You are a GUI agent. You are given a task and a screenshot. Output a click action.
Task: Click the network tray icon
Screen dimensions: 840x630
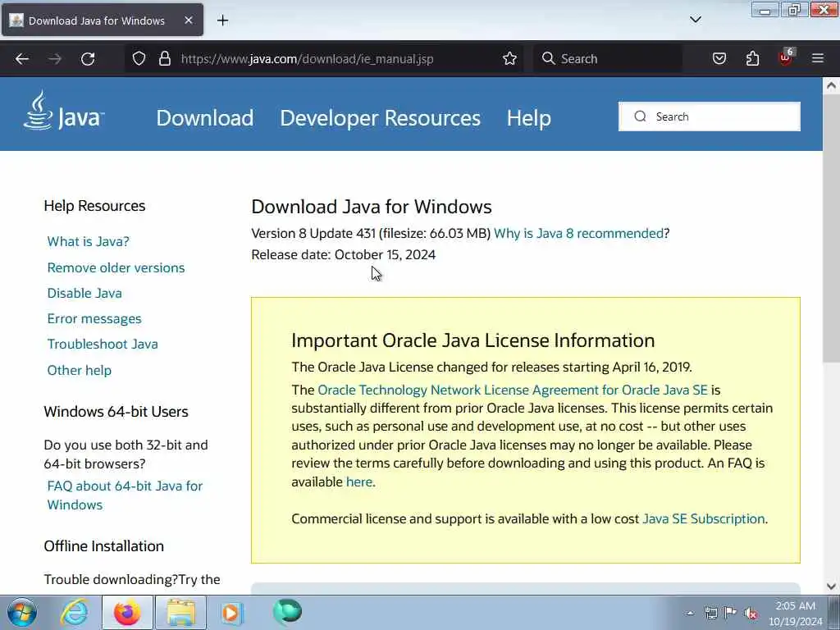(x=711, y=614)
